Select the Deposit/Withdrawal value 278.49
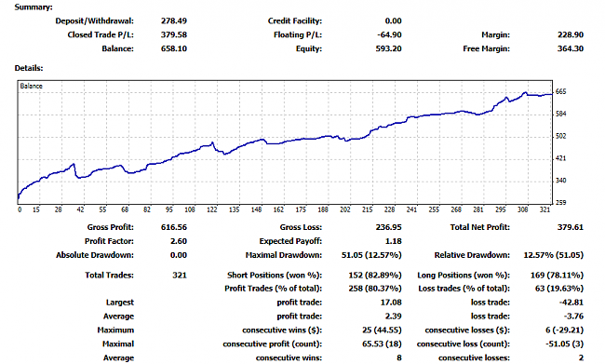The width and height of the screenshot is (605, 364). [174, 20]
